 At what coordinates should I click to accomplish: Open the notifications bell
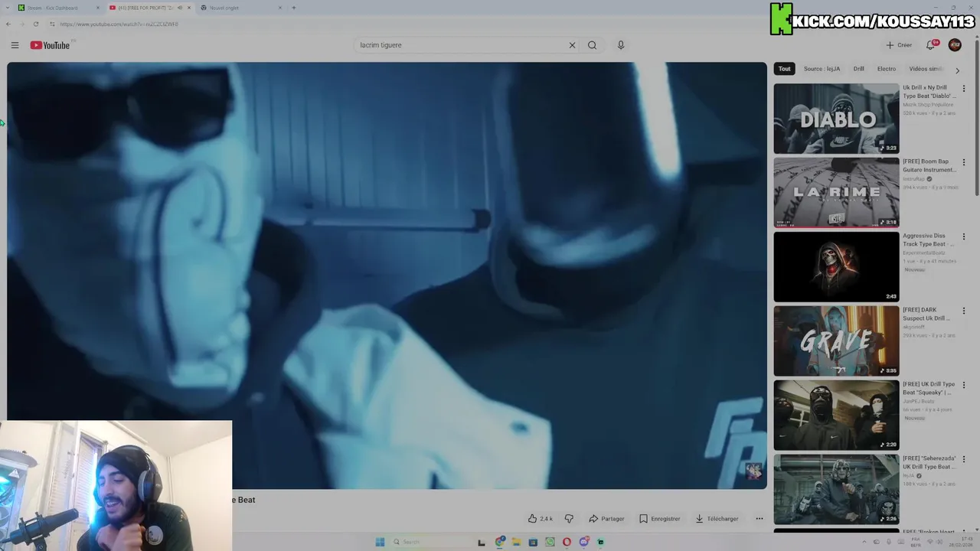[931, 45]
